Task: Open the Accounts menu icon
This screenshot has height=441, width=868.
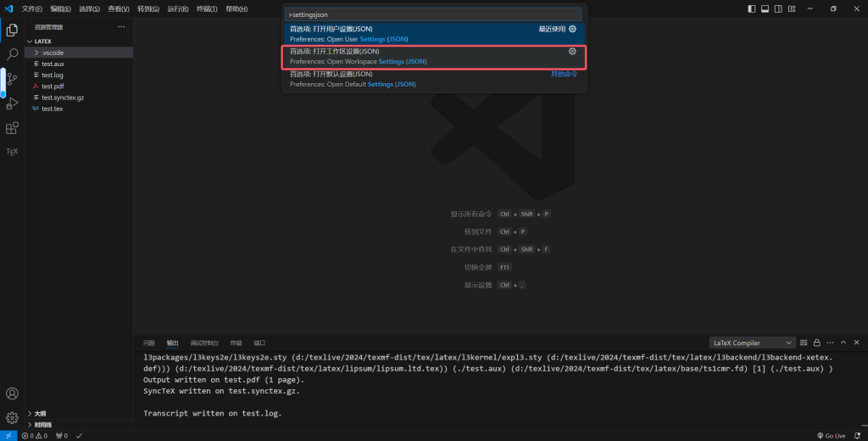Action: click(x=12, y=394)
